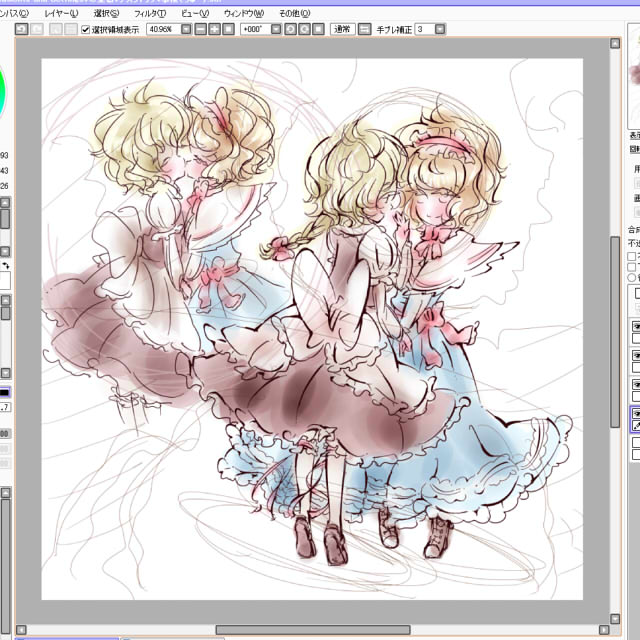The width and height of the screenshot is (640, 640).
Task: Click the pen icon on the highlighted layer
Action: [x=636, y=426]
